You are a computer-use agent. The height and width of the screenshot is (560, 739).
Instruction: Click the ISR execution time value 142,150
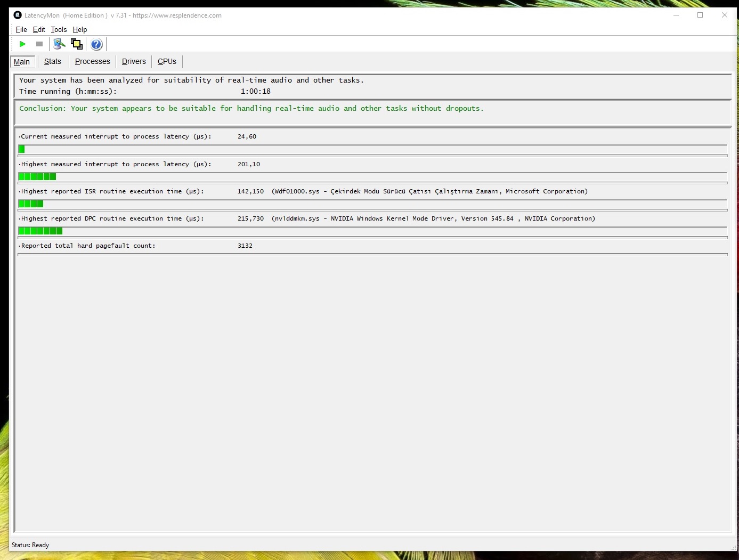tap(250, 191)
